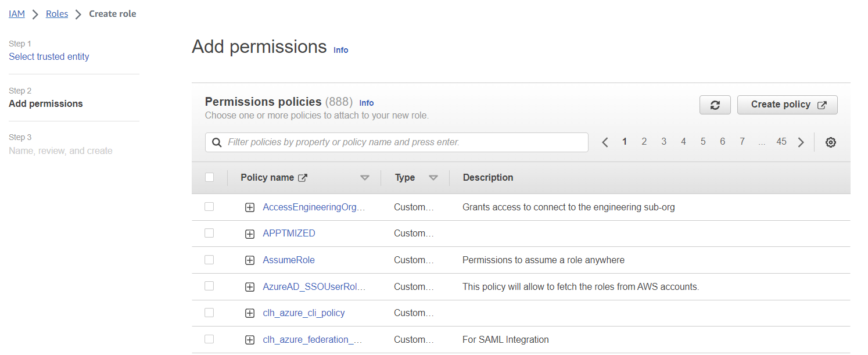
Task: Open the Type column sort arrow
Action: click(x=433, y=178)
